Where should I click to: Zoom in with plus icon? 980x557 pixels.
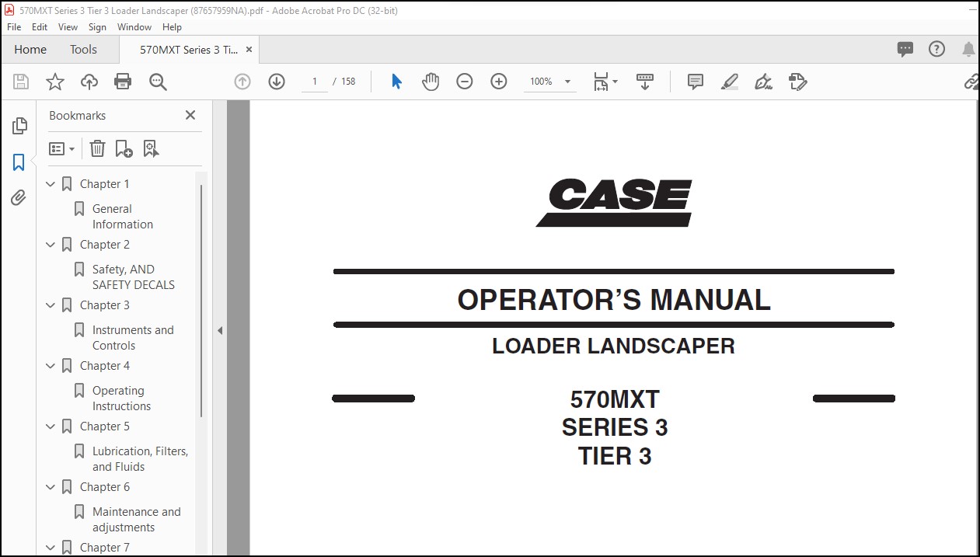(x=499, y=82)
